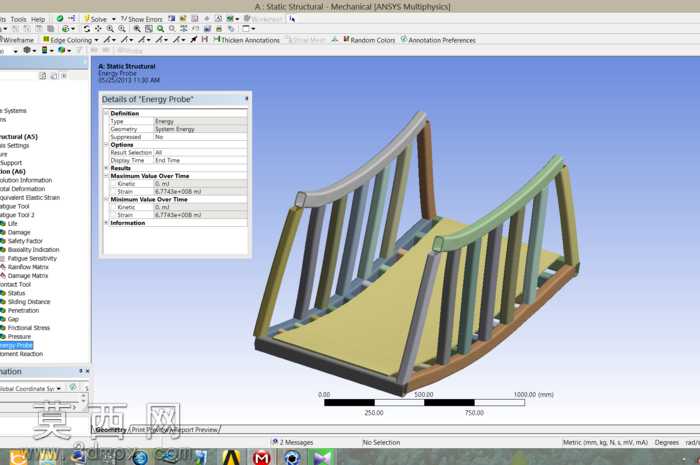Click 'No Selection' in the status bar
Viewport: 700px width, 465px height.
[381, 442]
